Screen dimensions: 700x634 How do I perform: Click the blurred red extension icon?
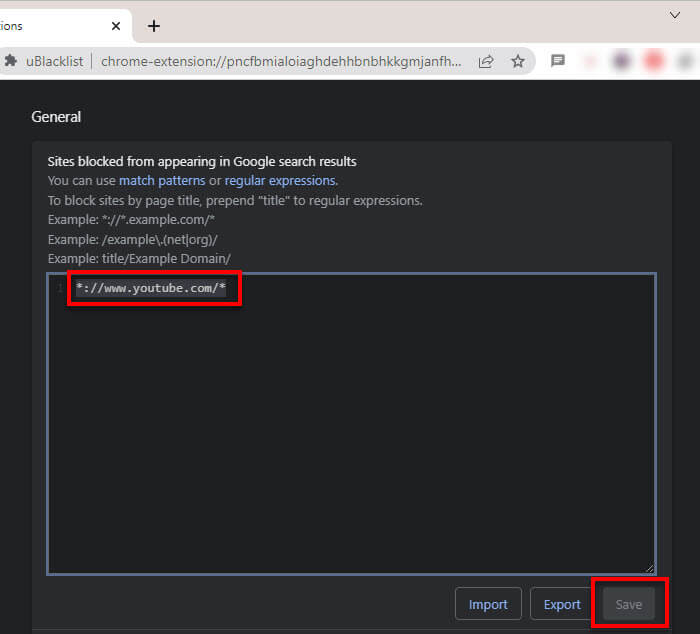(x=653, y=60)
